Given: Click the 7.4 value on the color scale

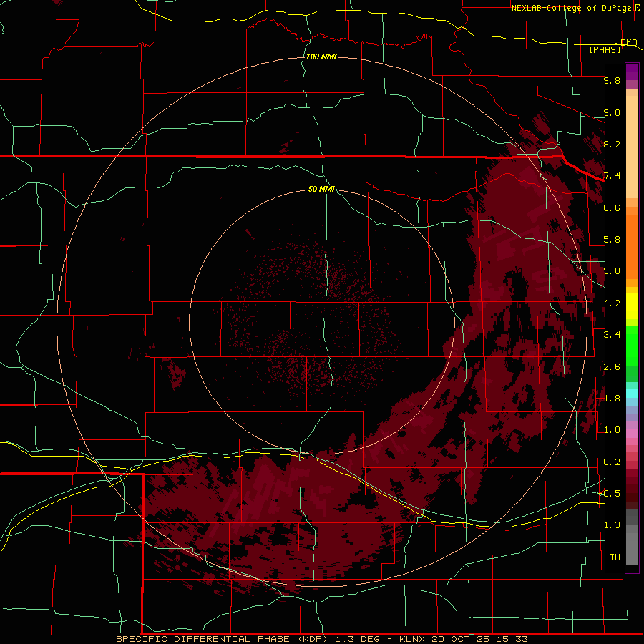Looking at the screenshot, I should [612, 176].
